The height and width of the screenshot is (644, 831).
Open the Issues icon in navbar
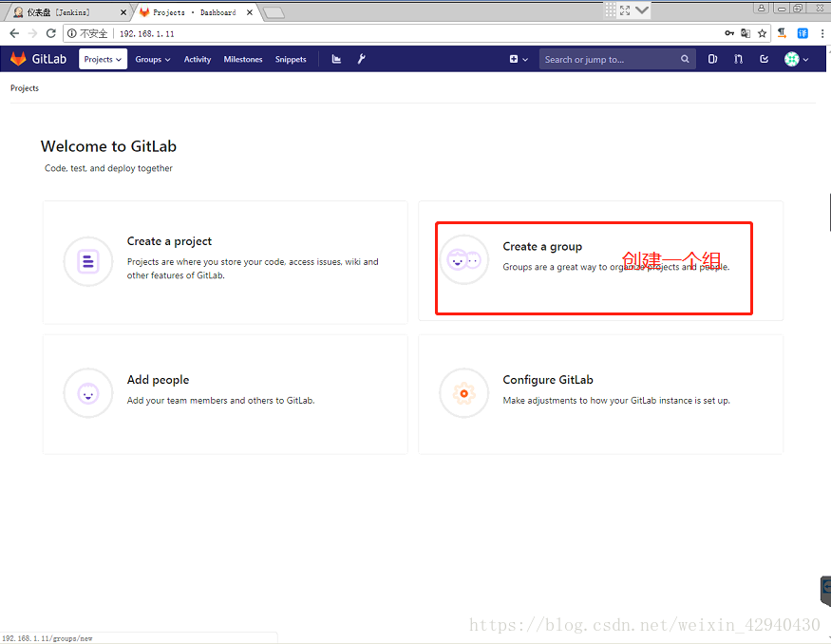713,59
